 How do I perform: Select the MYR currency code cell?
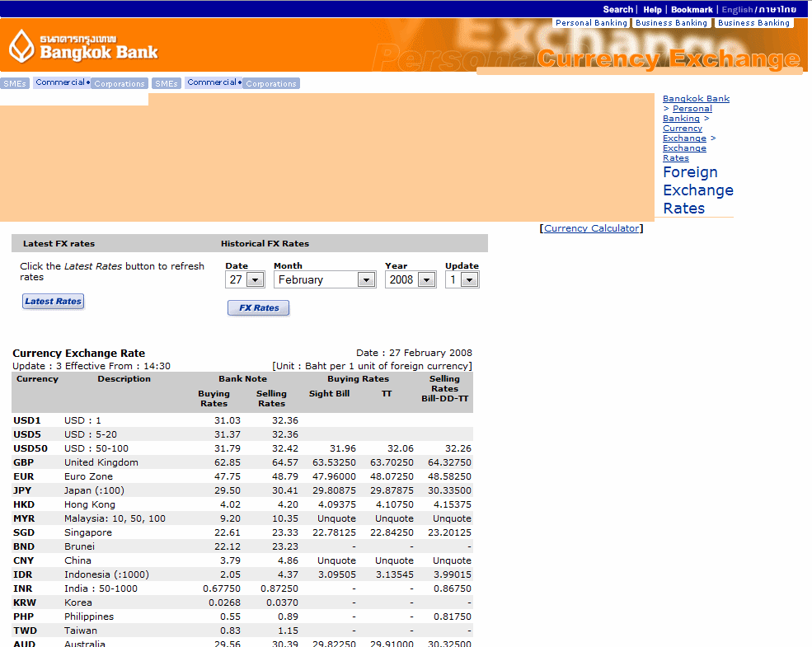[x=24, y=518]
